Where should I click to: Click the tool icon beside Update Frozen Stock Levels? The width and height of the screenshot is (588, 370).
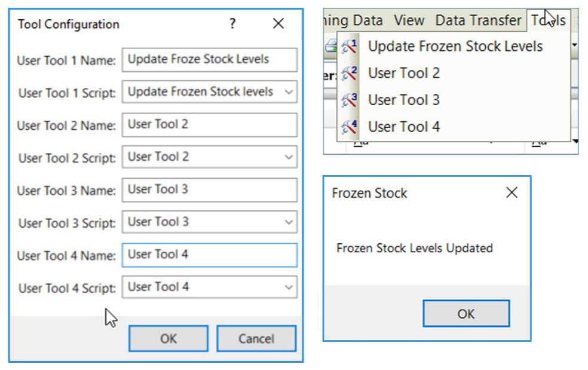coord(349,47)
